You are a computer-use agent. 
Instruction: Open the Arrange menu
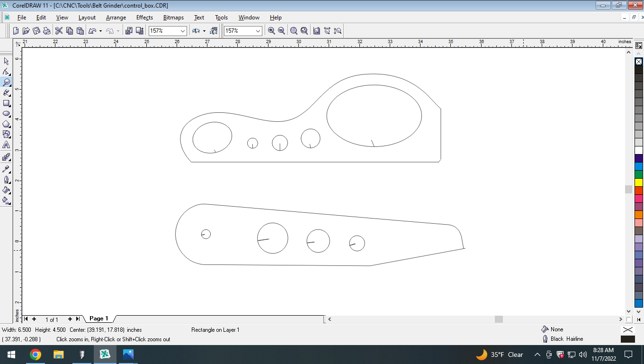pyautogui.click(x=116, y=18)
